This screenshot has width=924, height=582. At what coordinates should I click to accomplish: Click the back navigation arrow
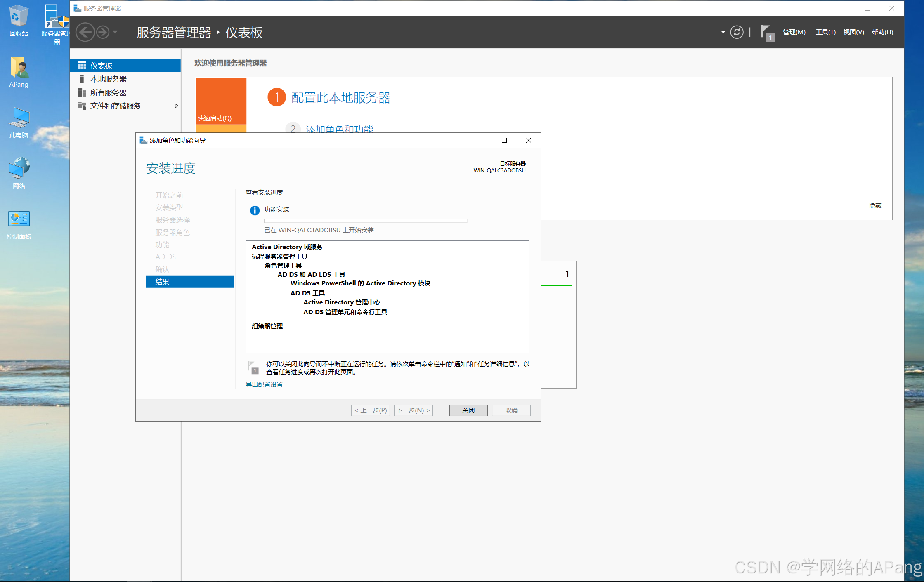tap(85, 32)
